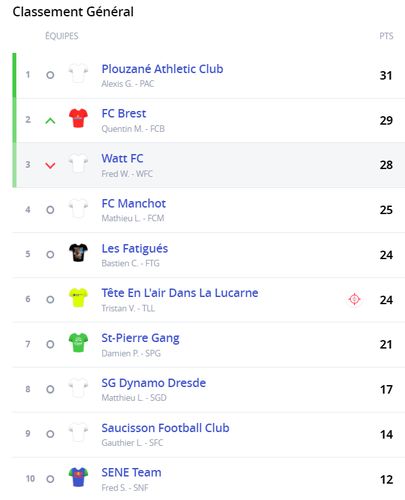405x500 pixels.
Task: Select the SENE Team row name
Action: coord(131,472)
